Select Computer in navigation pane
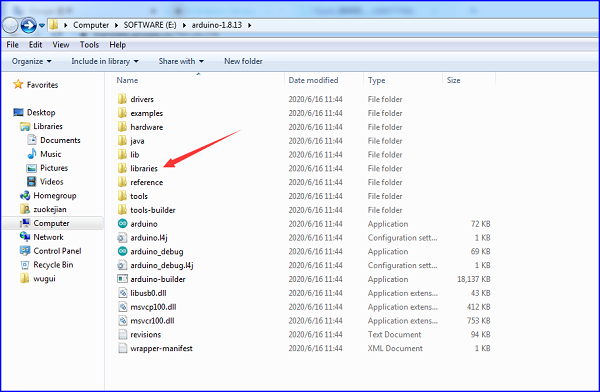The height and width of the screenshot is (392, 600). 51,223
